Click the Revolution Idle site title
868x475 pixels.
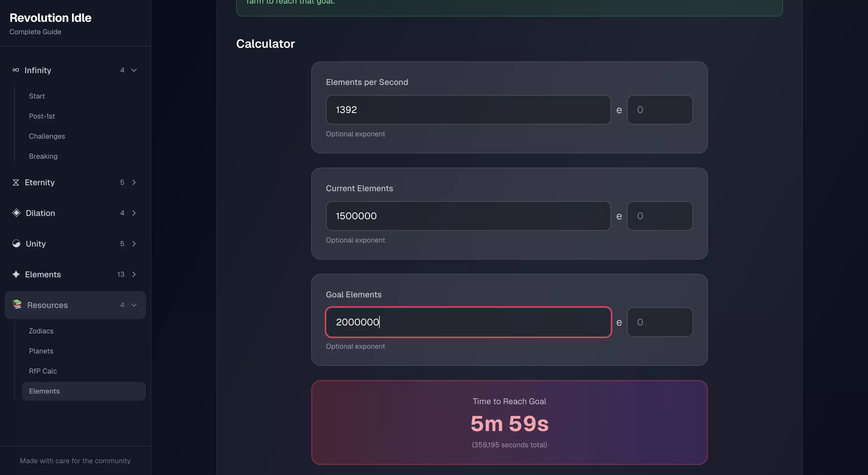pyautogui.click(x=50, y=18)
